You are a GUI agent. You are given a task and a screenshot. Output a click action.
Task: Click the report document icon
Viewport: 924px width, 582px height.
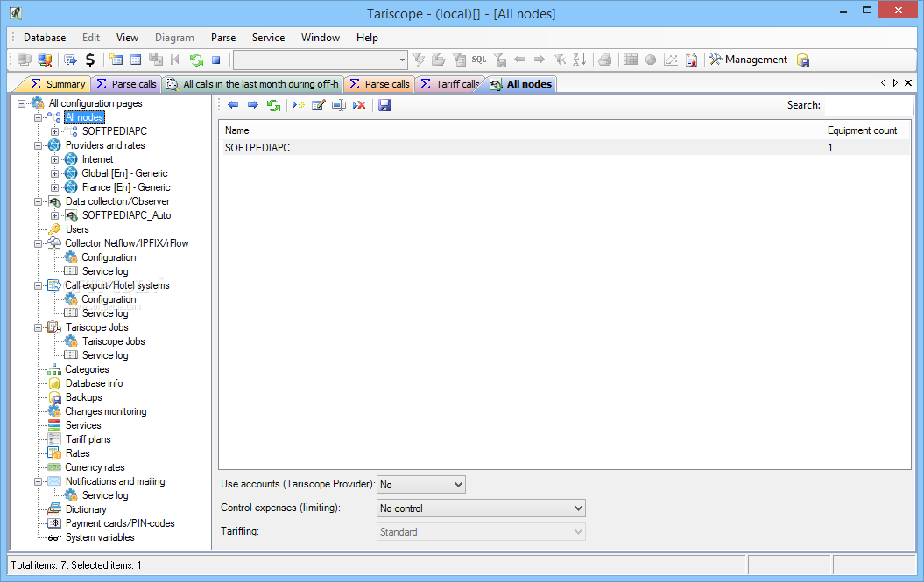(x=691, y=60)
